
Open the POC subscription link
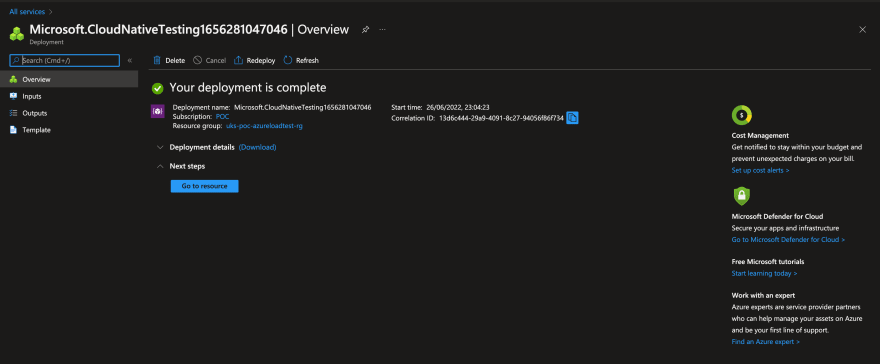(222, 117)
